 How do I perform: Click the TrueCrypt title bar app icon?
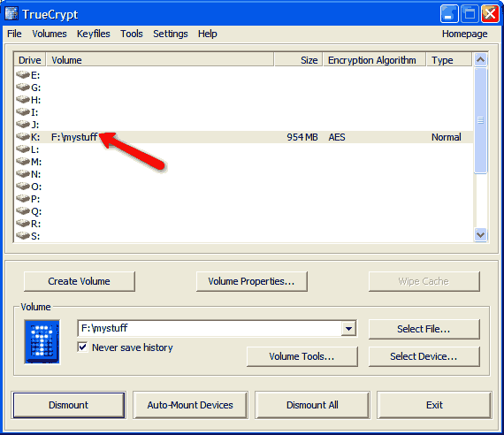[x=11, y=14]
